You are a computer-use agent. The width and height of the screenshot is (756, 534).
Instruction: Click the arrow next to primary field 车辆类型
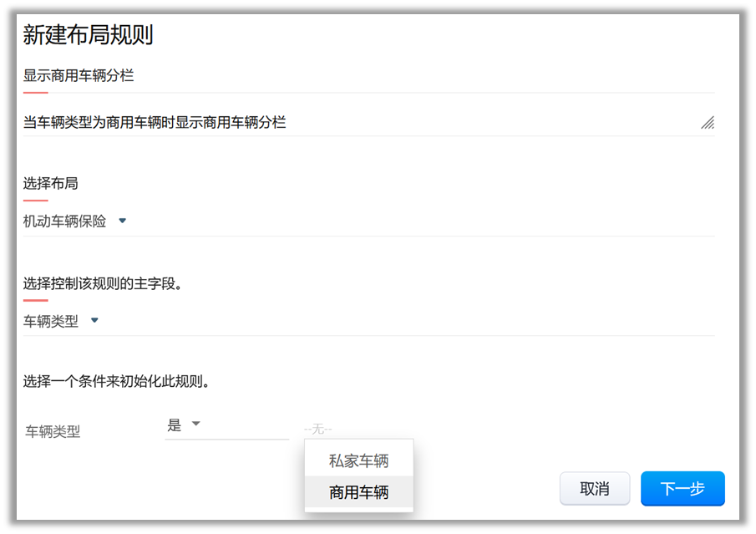94,320
